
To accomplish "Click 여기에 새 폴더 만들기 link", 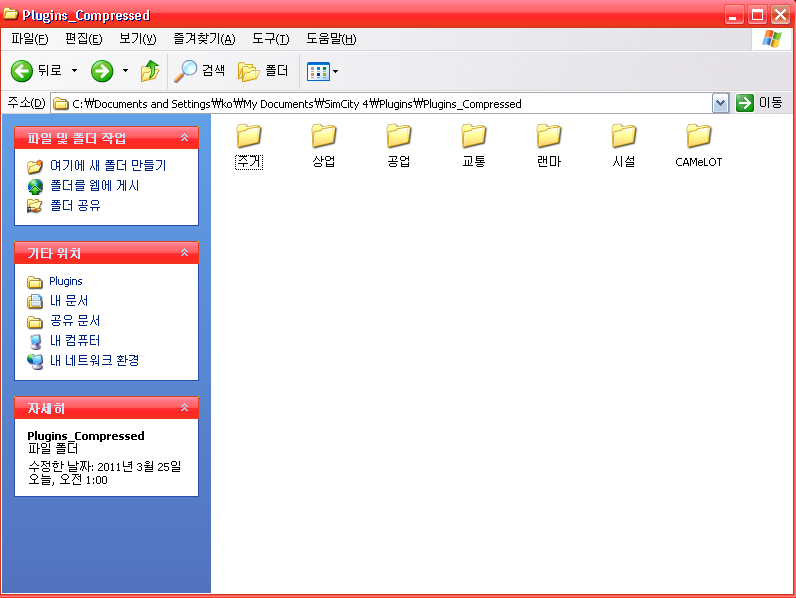I will click(x=108, y=165).
